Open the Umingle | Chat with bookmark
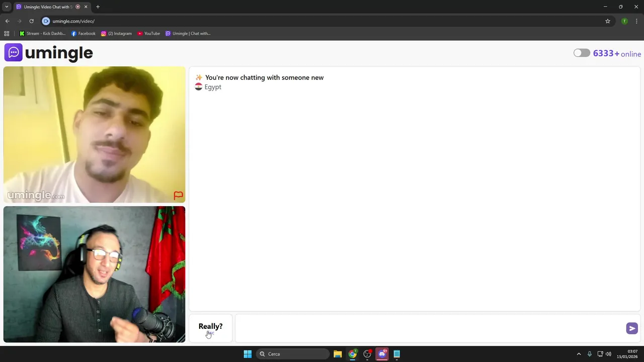 click(188, 34)
